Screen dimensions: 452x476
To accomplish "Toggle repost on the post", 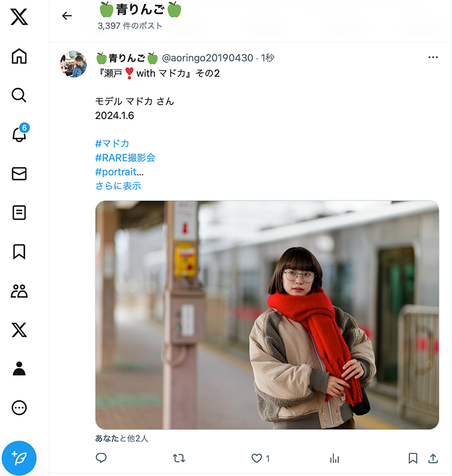I will point(179,458).
